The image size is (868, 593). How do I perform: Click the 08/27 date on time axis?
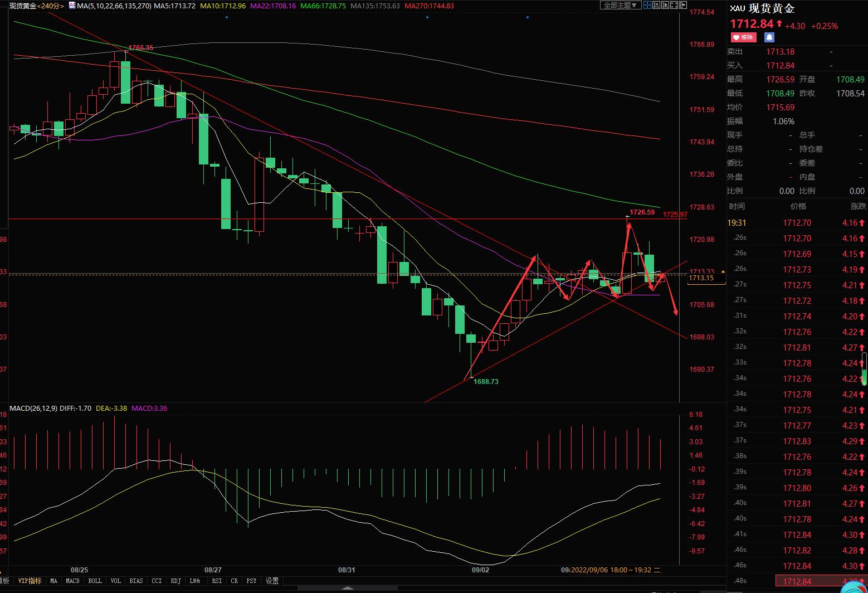click(213, 570)
